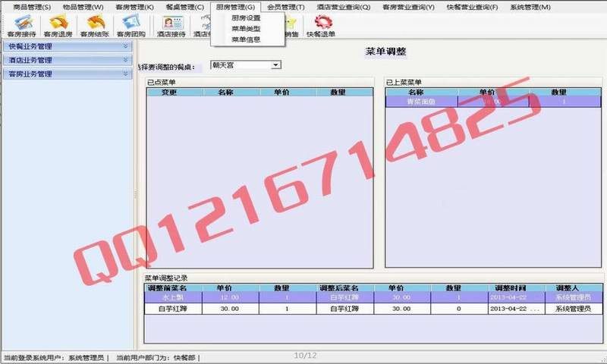607x364 pixels.
Task: Open the 客房营业查询(Y) menu
Action: [x=408, y=7]
